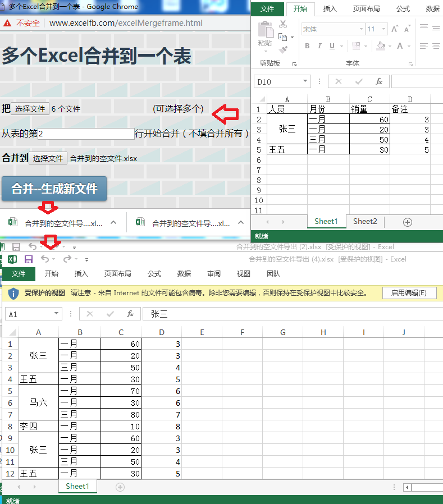
Task: Expand the second download's chevron menu in Chrome
Action: [241, 222]
